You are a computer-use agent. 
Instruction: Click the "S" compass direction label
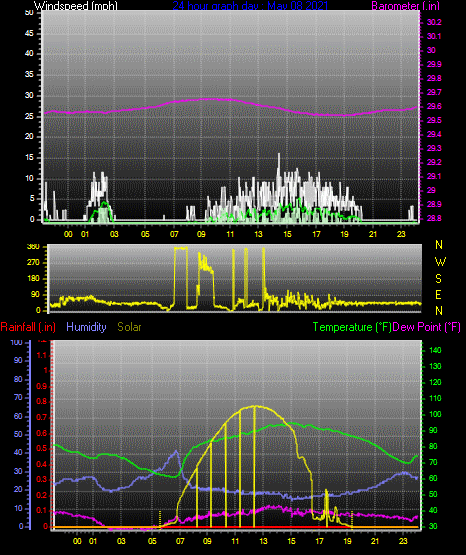pos(438,279)
